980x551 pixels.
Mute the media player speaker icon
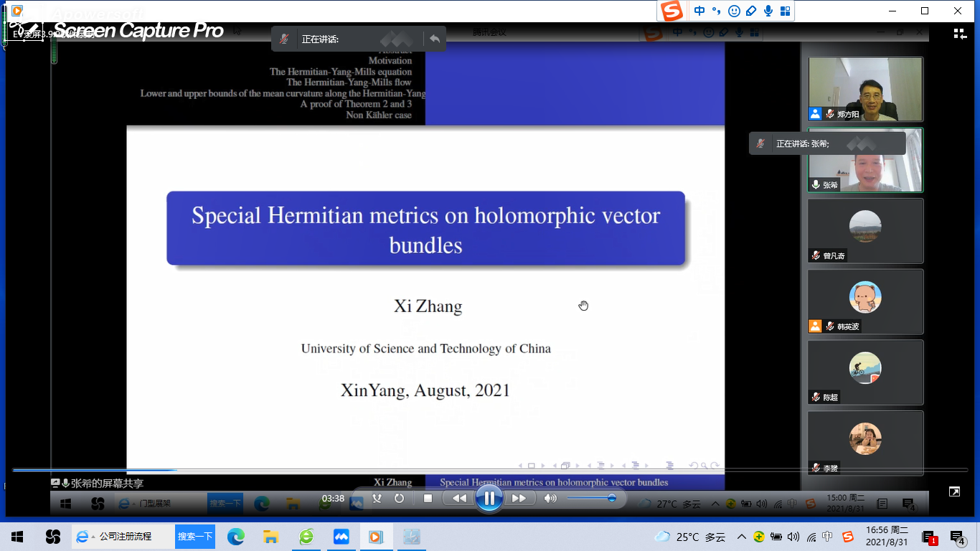pos(550,498)
